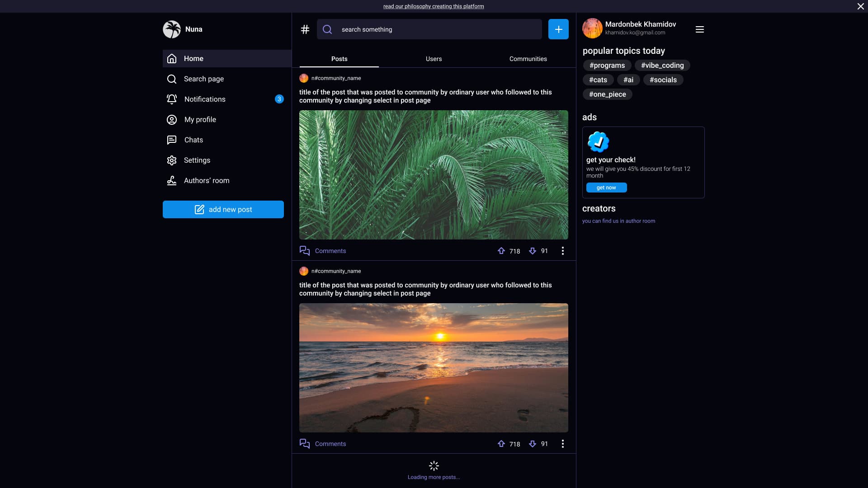Switch to the Communities tab
Viewport: 868px width, 488px height.
[x=528, y=59]
